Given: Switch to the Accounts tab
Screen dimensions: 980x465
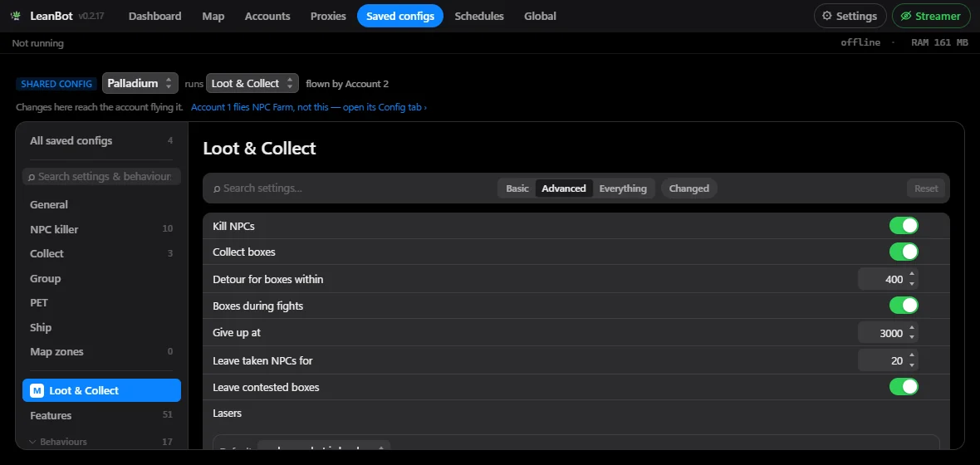Looking at the screenshot, I should pos(267,17).
